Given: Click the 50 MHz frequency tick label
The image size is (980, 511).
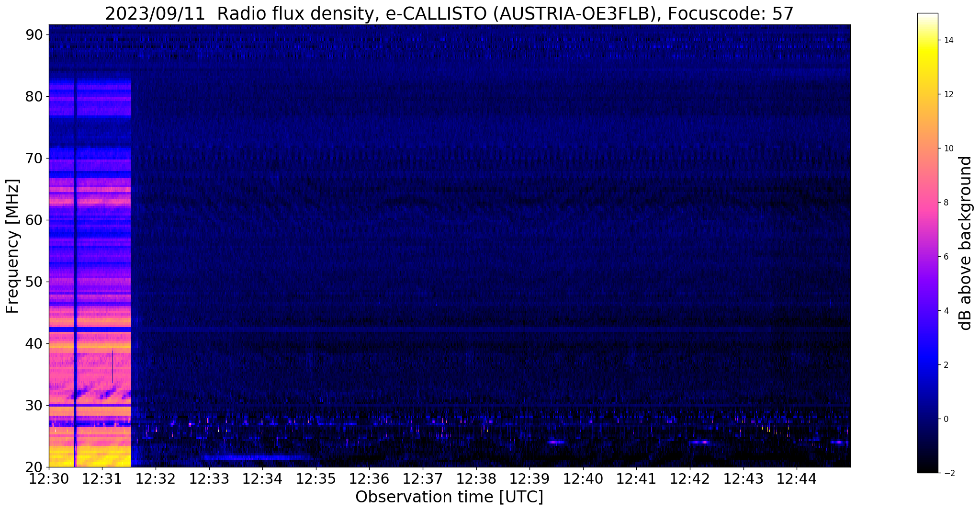Looking at the screenshot, I should click(x=34, y=282).
